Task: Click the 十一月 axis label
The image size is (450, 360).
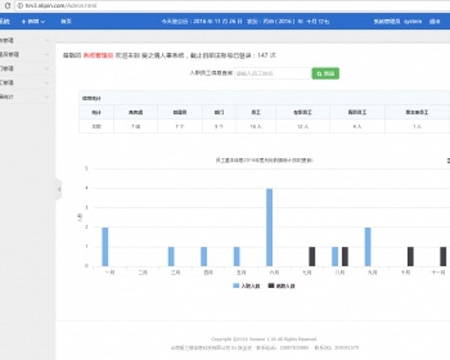Action: [x=438, y=273]
